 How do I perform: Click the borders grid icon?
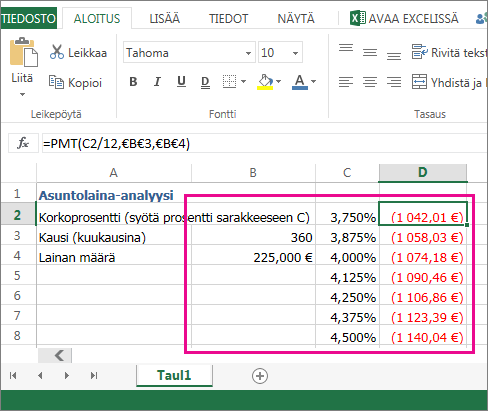[x=229, y=81]
